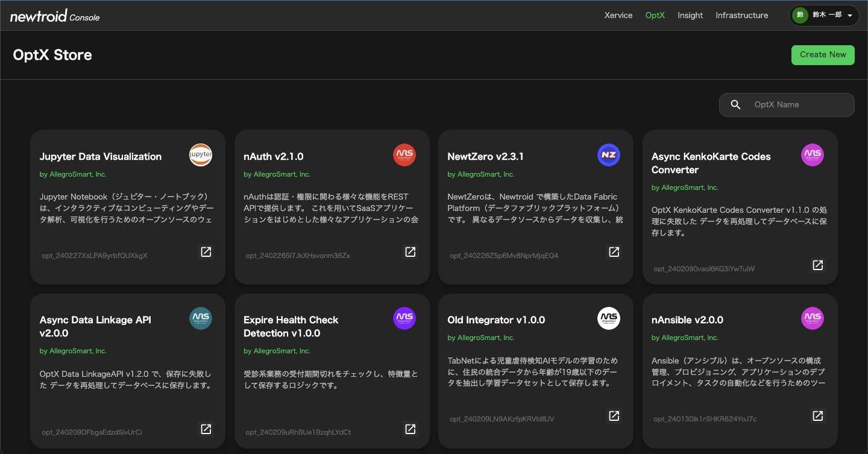The image size is (868, 454).
Task: Click 'by AllegroSmart, Inc.' on nAnsible card
Action: [x=685, y=338]
